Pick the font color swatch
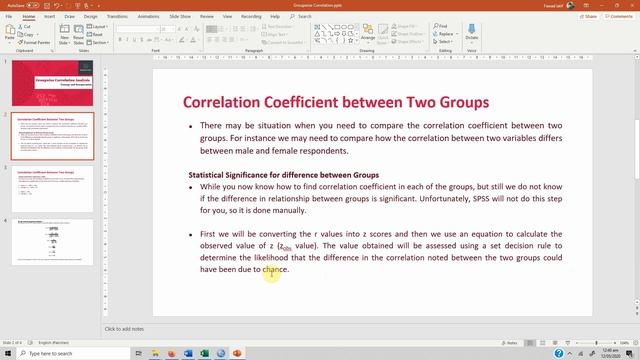Image resolution: width=640 pixels, height=360 pixels. coord(193,40)
